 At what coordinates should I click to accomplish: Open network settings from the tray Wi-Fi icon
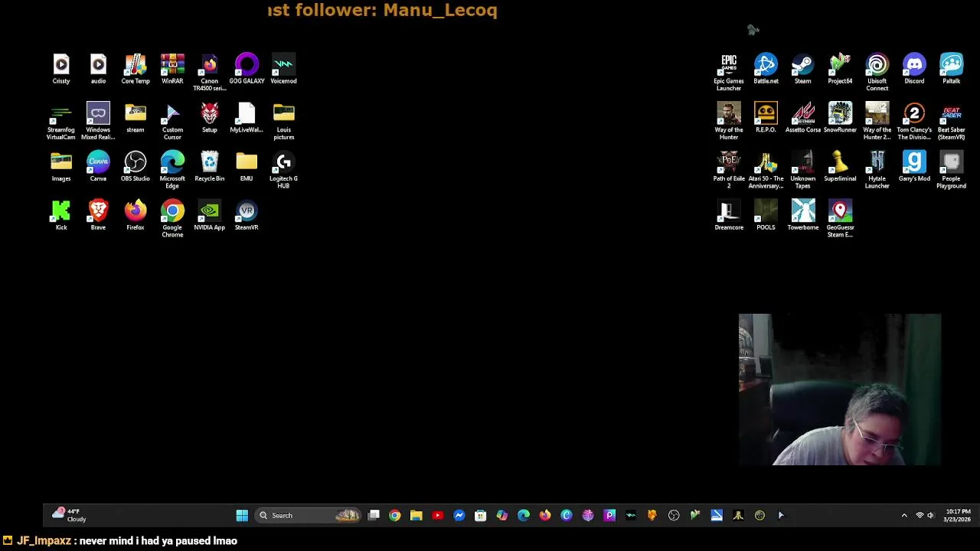tap(920, 516)
